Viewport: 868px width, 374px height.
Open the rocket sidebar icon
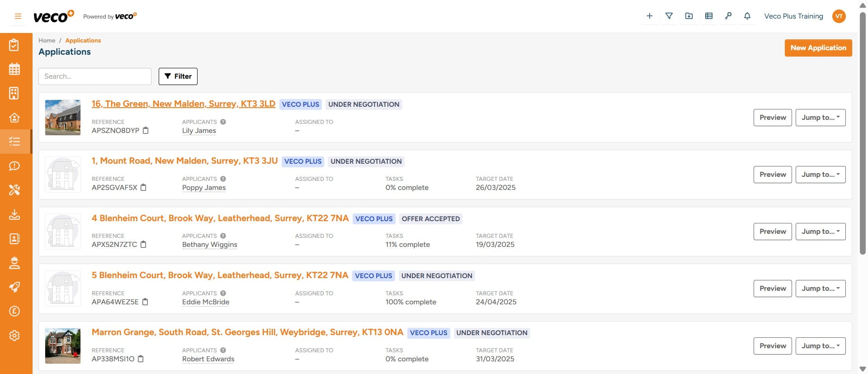click(x=14, y=287)
